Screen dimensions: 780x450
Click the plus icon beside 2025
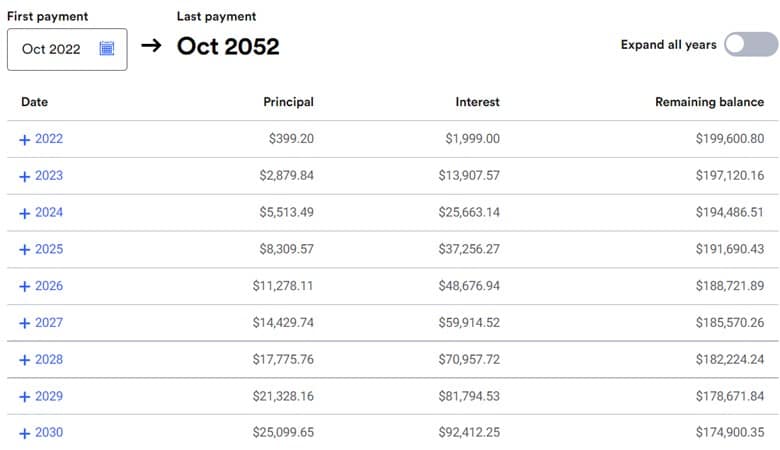point(25,250)
